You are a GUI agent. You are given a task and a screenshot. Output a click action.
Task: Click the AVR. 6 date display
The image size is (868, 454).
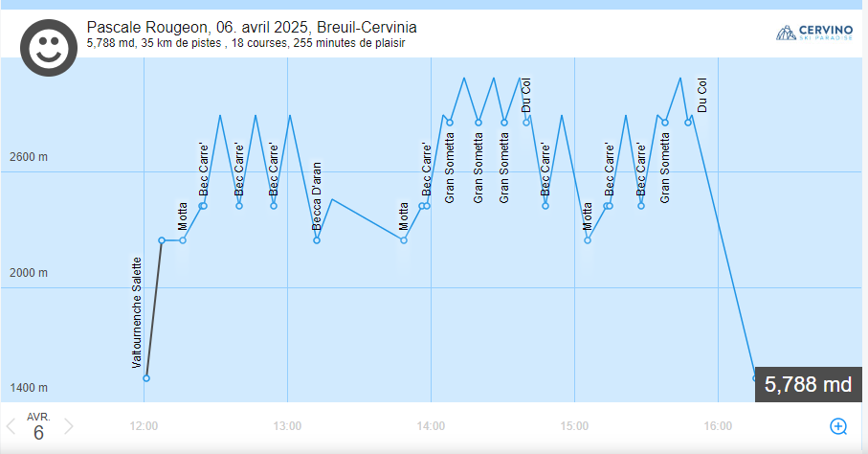click(38, 426)
